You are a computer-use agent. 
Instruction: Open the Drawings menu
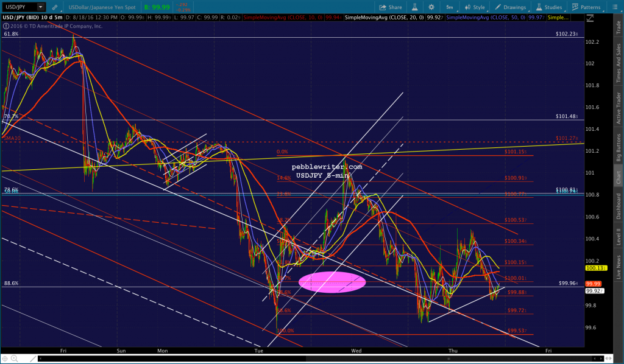point(511,7)
